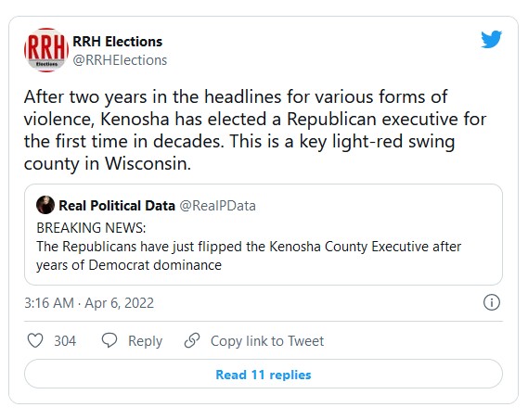Click the 'years of Democrat dominance' line
The height and width of the screenshot is (420, 528).
pyautogui.click(x=129, y=265)
